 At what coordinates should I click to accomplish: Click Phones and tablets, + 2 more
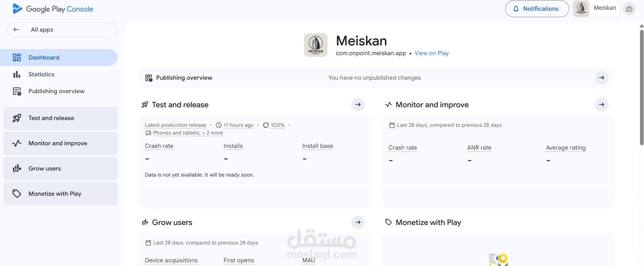(188, 133)
